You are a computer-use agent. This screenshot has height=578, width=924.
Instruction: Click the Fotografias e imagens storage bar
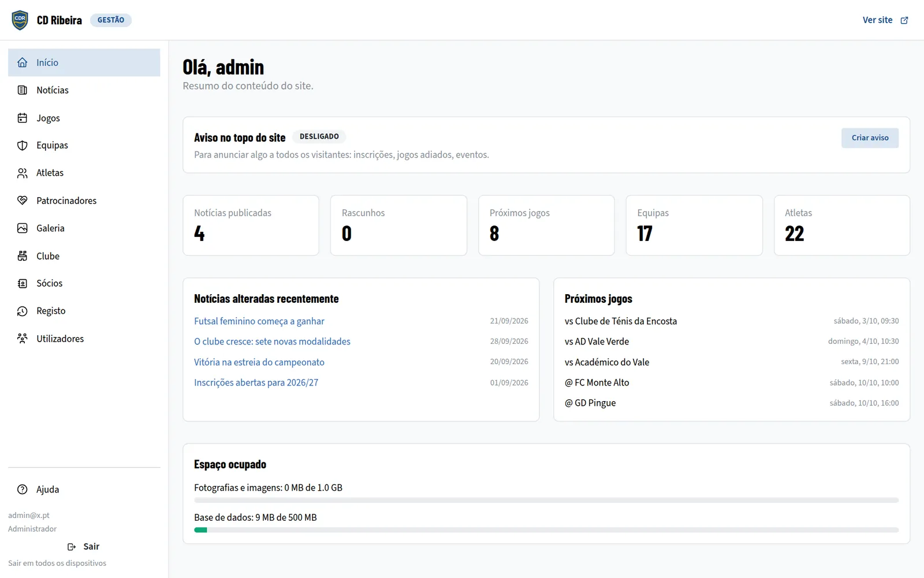point(546,500)
